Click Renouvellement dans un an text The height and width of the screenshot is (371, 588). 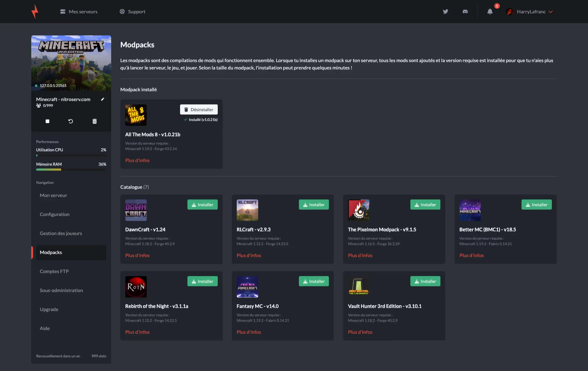58,356
